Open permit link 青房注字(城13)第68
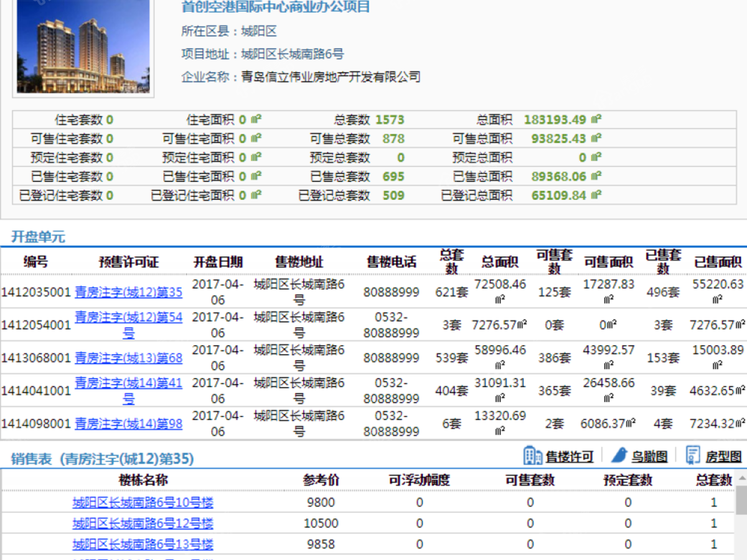The width and height of the screenshot is (747, 560). [129, 358]
